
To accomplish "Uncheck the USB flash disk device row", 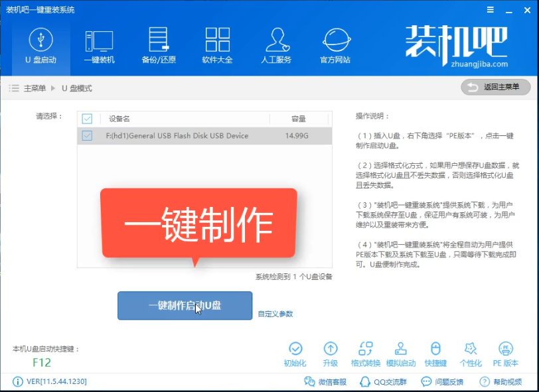I will click(86, 136).
